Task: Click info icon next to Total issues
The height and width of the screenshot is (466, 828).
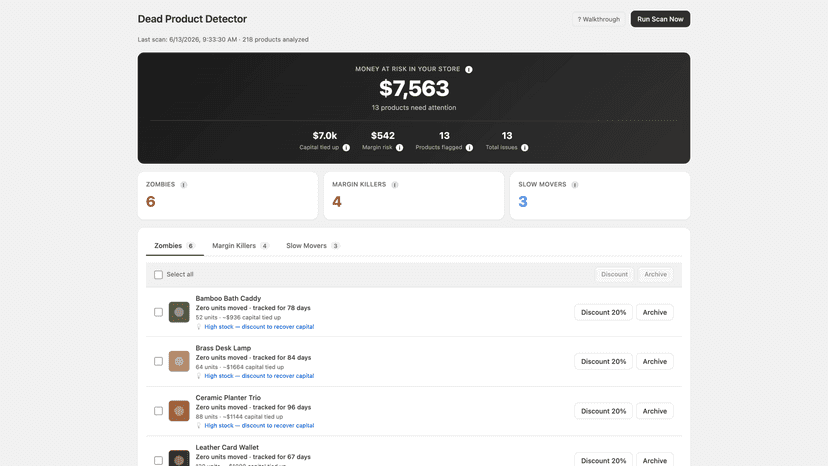Action: click(524, 148)
